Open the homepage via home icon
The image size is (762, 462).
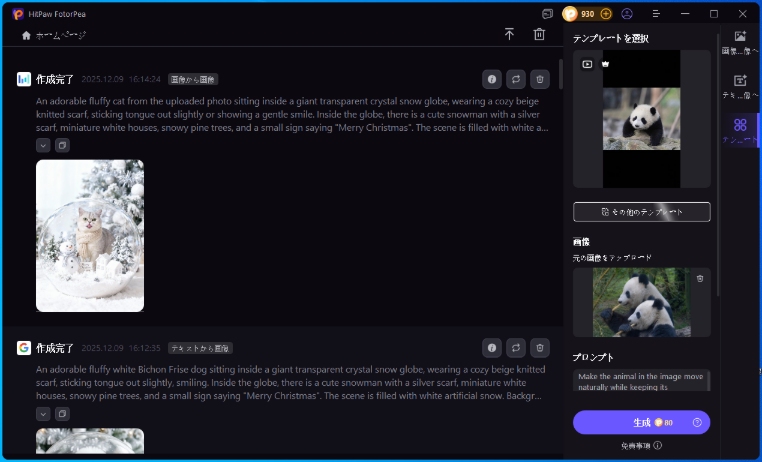pyautogui.click(x=26, y=35)
